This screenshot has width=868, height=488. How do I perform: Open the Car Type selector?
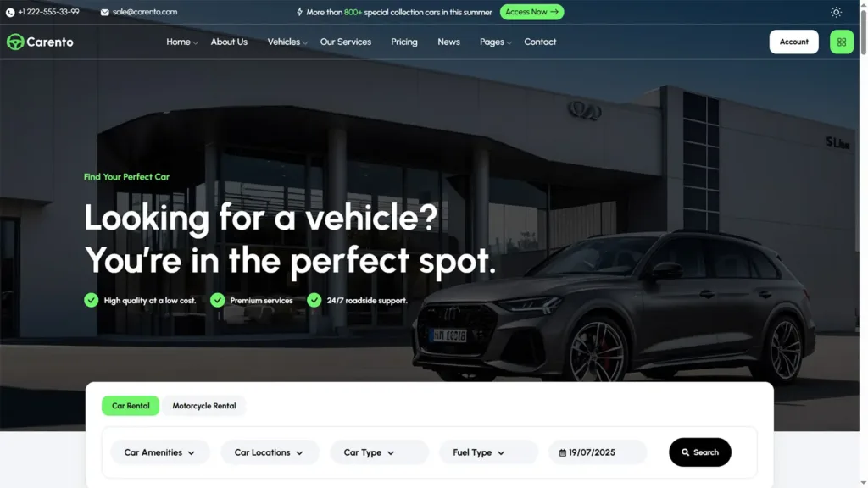(379, 452)
